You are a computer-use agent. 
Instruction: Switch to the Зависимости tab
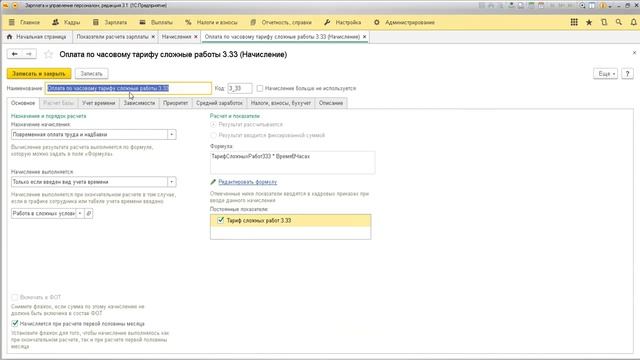pyautogui.click(x=139, y=103)
